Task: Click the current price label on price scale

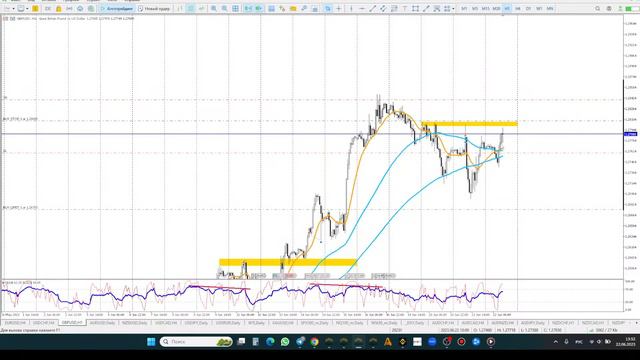Action: pyautogui.click(x=631, y=134)
